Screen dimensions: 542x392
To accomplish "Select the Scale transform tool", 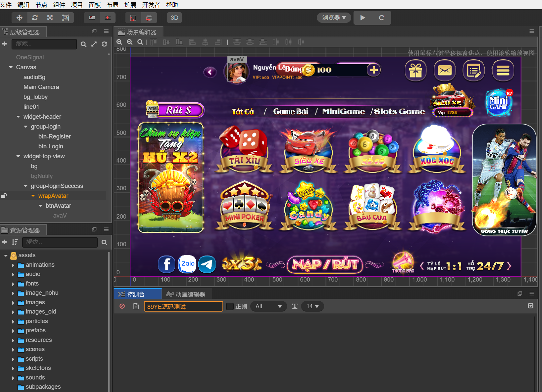I will [x=50, y=18].
